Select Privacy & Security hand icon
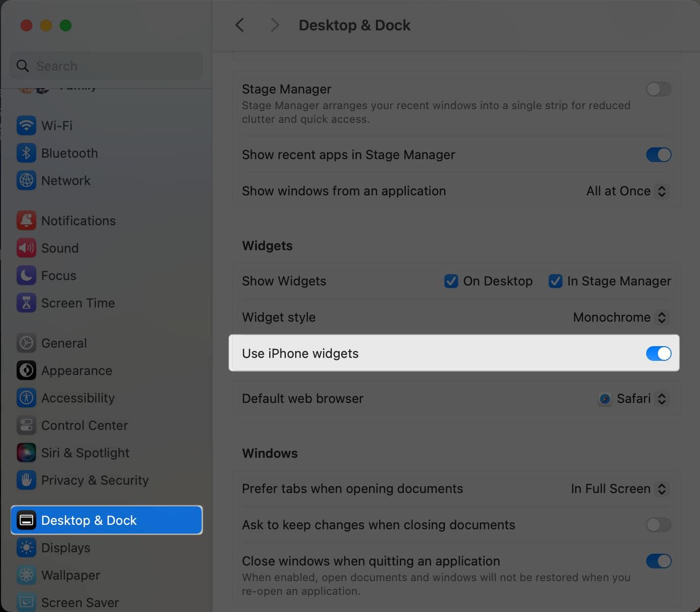Screen dimensions: 700x612 point(26,480)
